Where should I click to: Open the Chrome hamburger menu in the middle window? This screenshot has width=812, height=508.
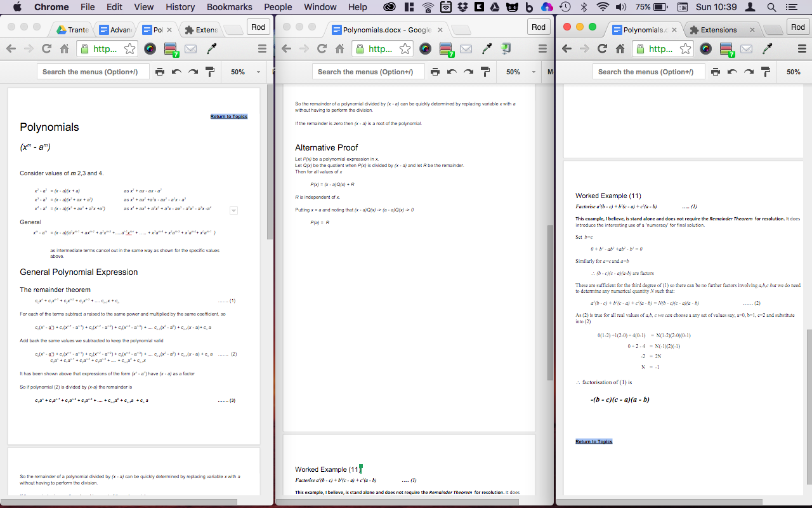(542, 49)
